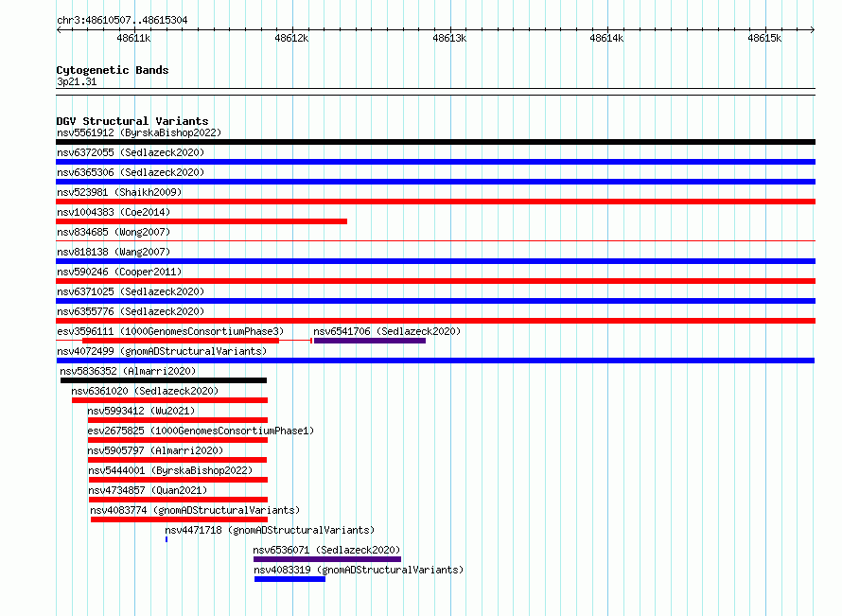The image size is (842, 616).
Task: Select the red nsv590246 variant bar
Action: tap(435, 281)
